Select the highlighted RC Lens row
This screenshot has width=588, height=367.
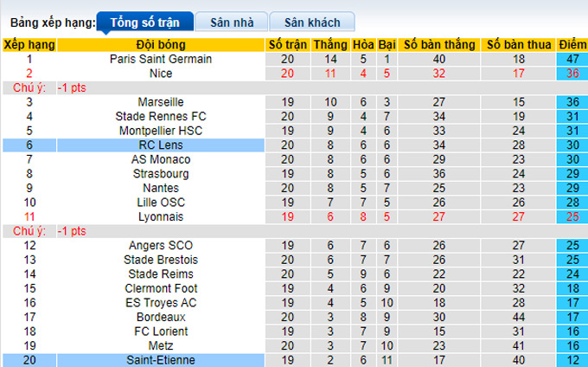(161, 145)
